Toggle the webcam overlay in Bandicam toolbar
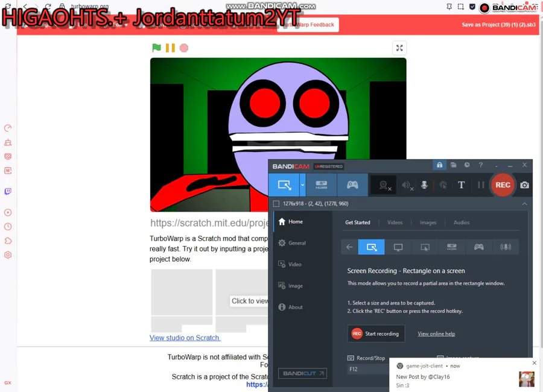 click(384, 185)
